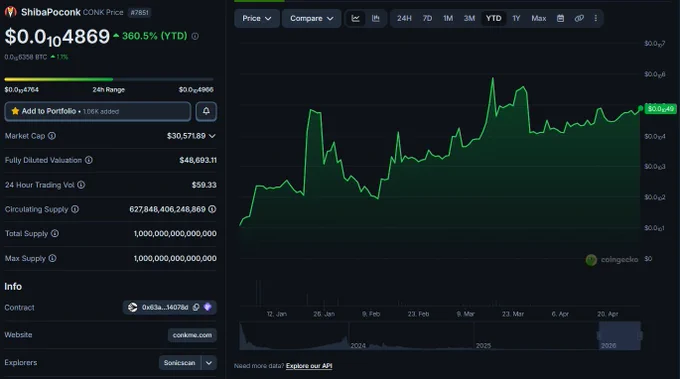Open the Sonicscan explorer button
The width and height of the screenshot is (680, 379).
pyautogui.click(x=180, y=363)
